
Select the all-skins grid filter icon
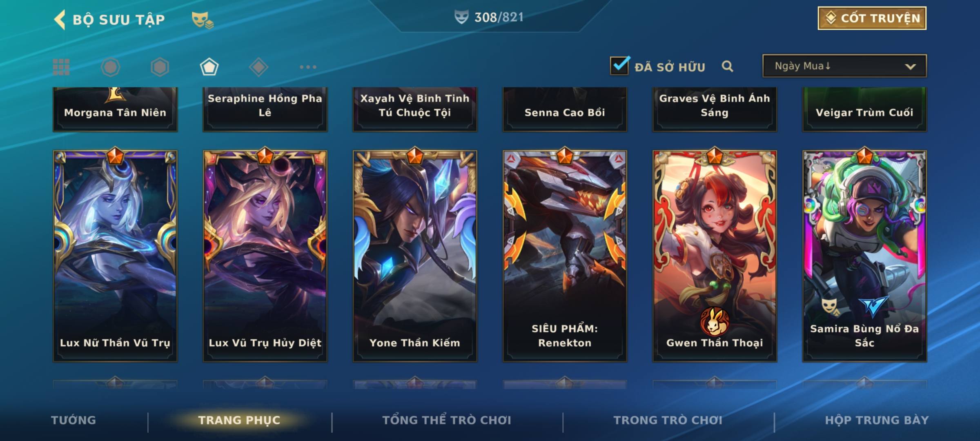tap(61, 67)
